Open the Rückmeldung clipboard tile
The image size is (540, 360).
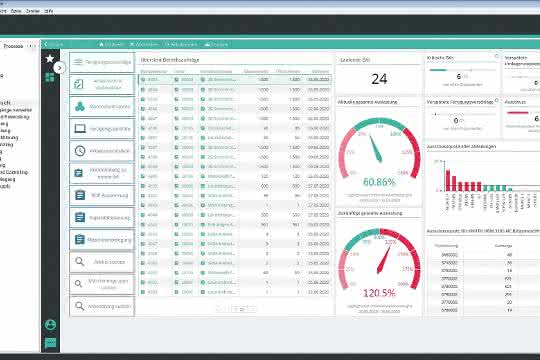click(x=102, y=173)
